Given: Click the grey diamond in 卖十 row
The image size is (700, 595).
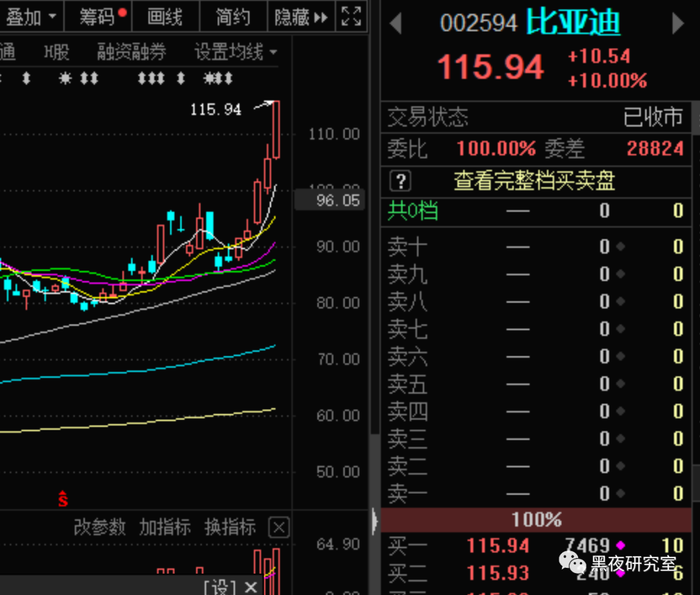Looking at the screenshot, I should click(x=620, y=246).
